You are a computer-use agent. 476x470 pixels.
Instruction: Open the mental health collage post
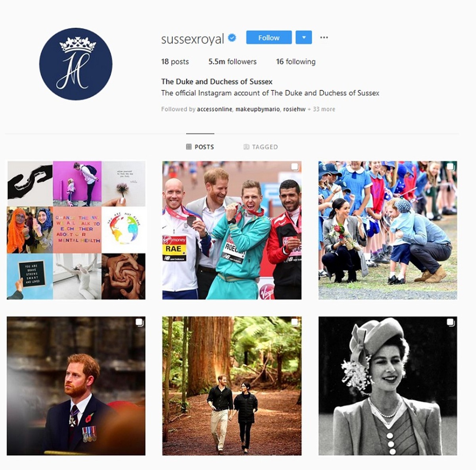pyautogui.click(x=76, y=230)
